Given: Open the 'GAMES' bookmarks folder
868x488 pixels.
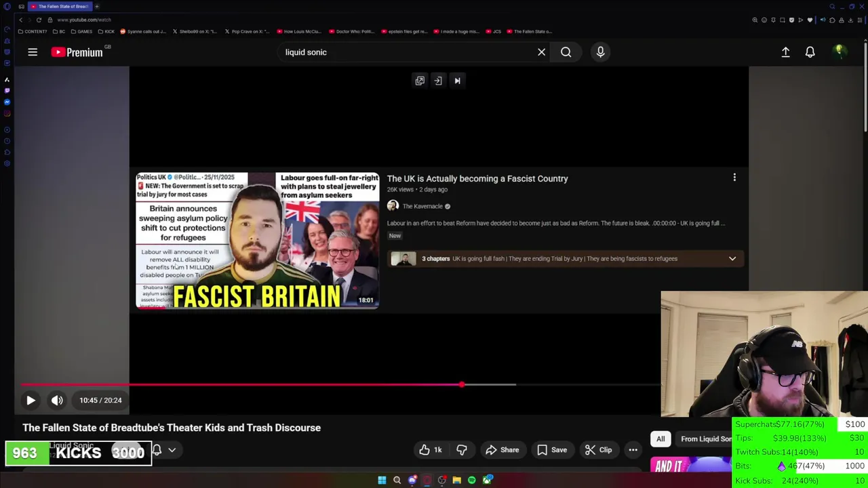Looking at the screenshot, I should coord(82,31).
